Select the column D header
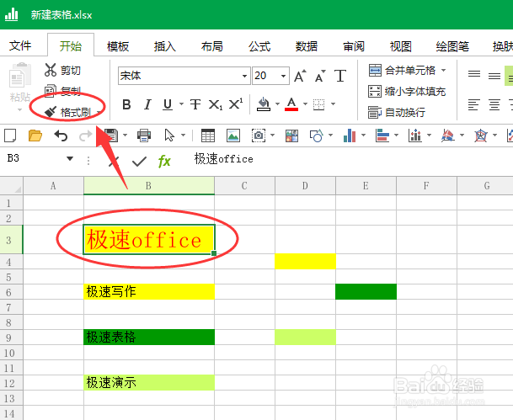 [305, 186]
